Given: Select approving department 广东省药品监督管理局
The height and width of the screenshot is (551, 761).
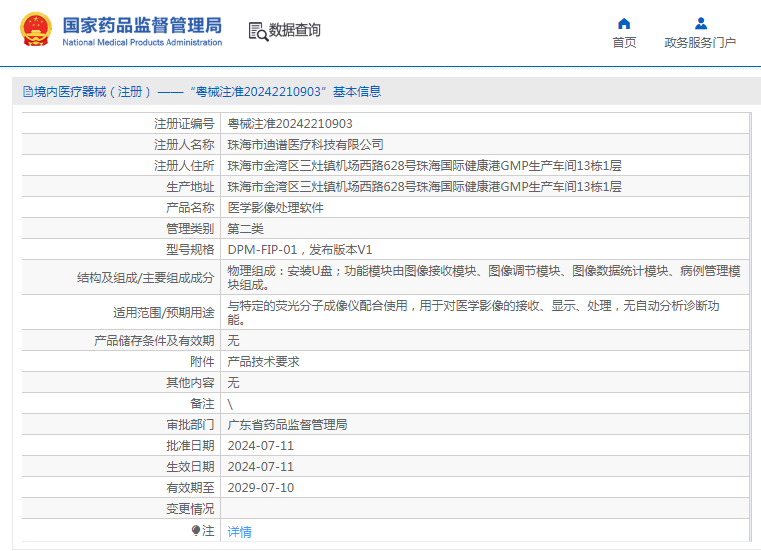Looking at the screenshot, I should coord(287,425).
